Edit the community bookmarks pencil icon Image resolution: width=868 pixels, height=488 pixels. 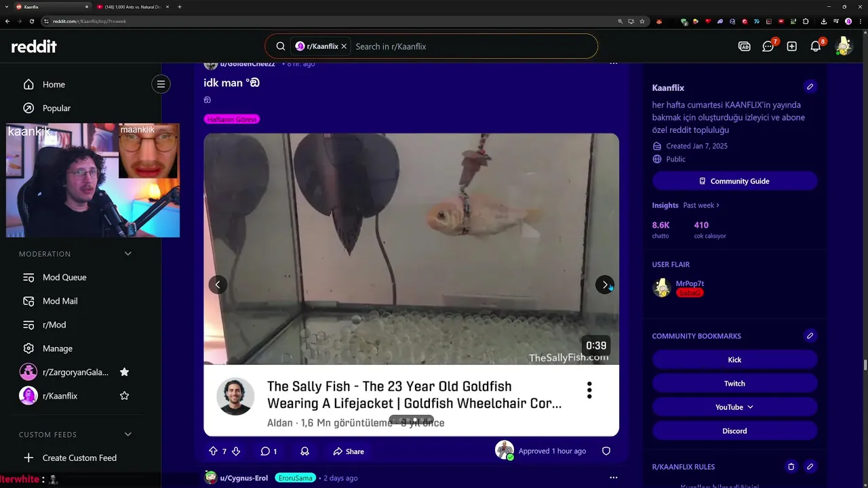(810, 335)
